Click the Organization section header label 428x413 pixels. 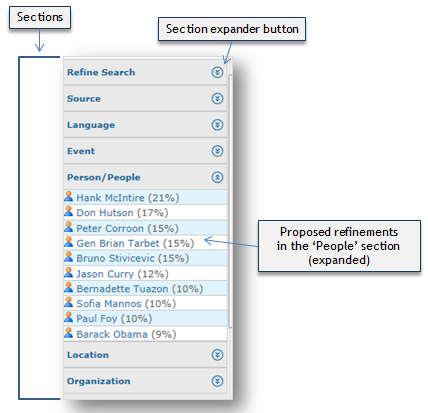99,381
